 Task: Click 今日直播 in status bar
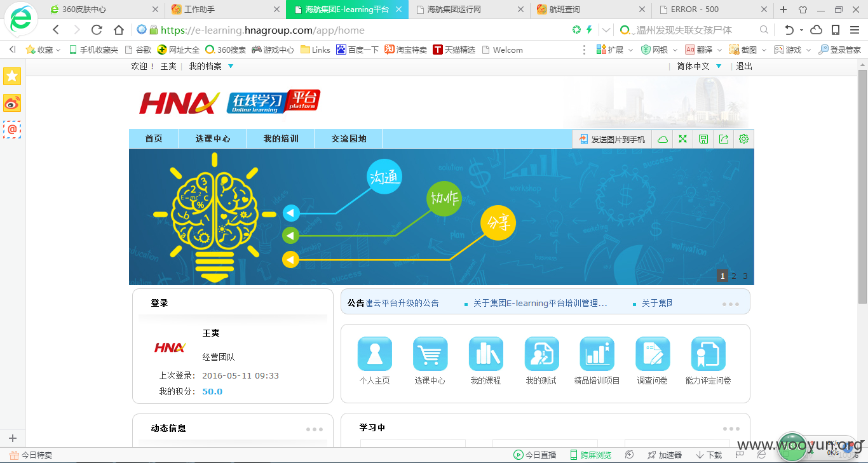[x=535, y=455]
